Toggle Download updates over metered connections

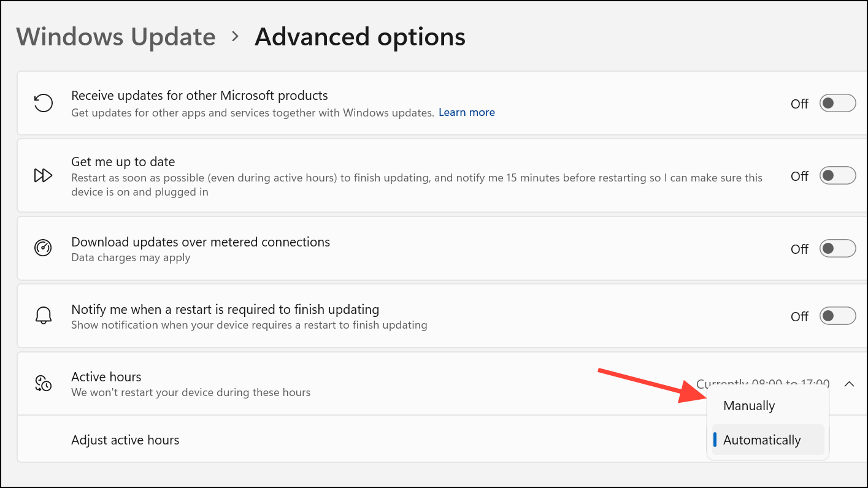pyautogui.click(x=837, y=248)
